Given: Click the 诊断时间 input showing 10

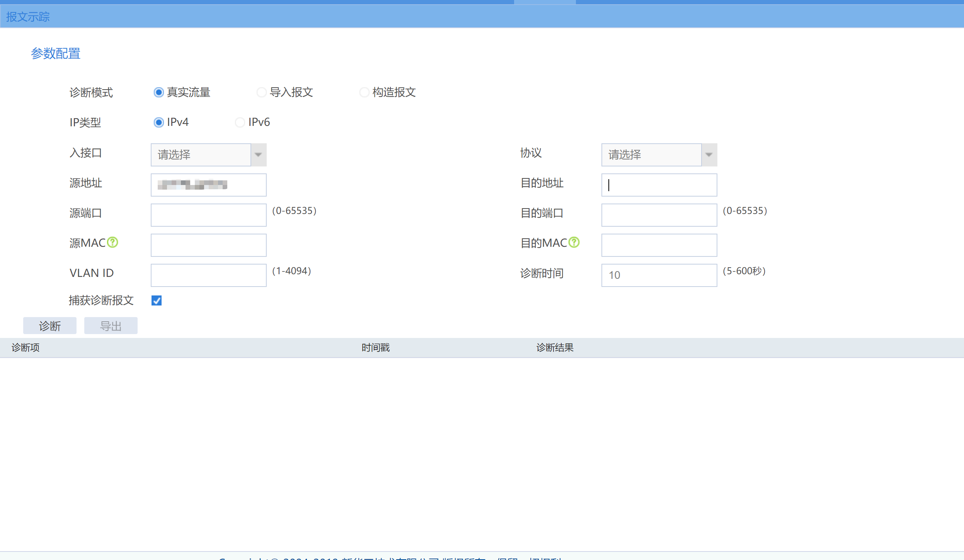Looking at the screenshot, I should click(x=659, y=275).
